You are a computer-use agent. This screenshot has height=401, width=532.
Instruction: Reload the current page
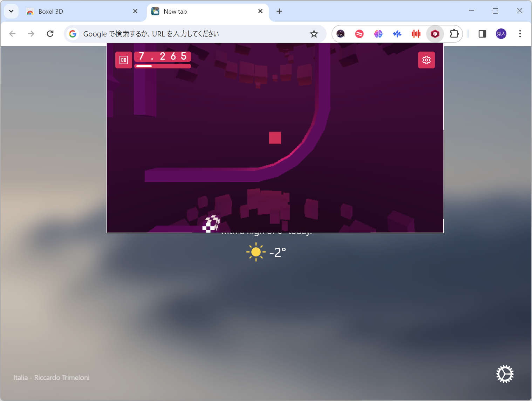pos(50,34)
